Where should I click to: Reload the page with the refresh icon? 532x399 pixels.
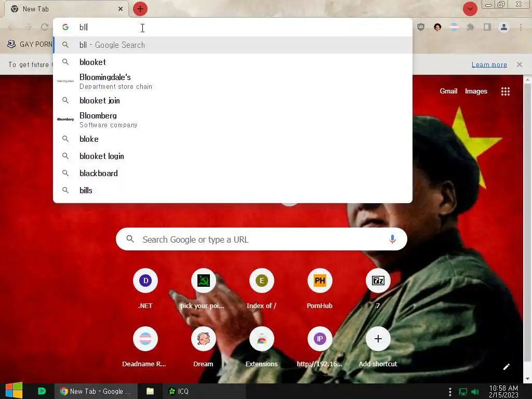click(x=45, y=27)
